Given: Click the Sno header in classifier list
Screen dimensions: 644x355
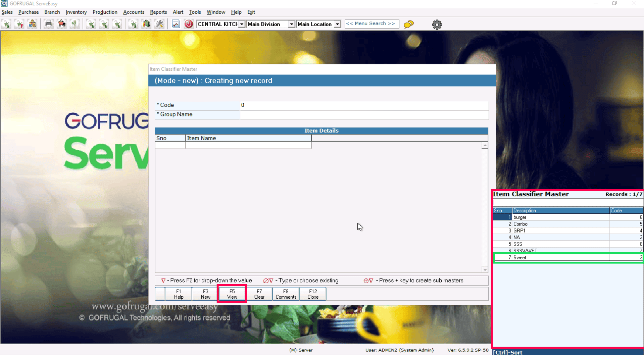Looking at the screenshot, I should pos(502,211).
